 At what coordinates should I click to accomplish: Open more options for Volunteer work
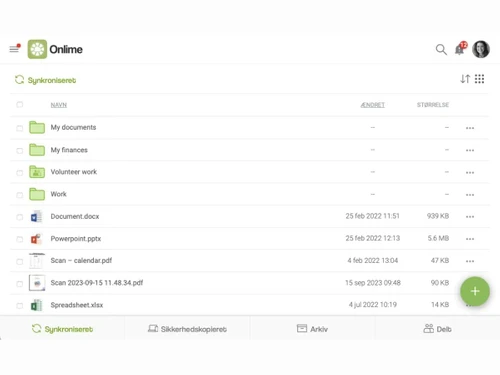click(x=470, y=173)
